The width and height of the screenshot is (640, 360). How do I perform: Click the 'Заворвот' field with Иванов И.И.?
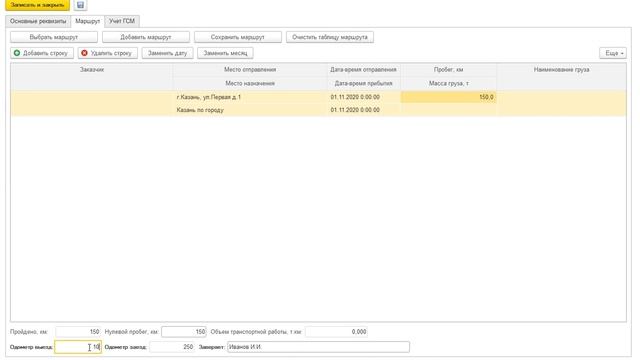coord(318,347)
